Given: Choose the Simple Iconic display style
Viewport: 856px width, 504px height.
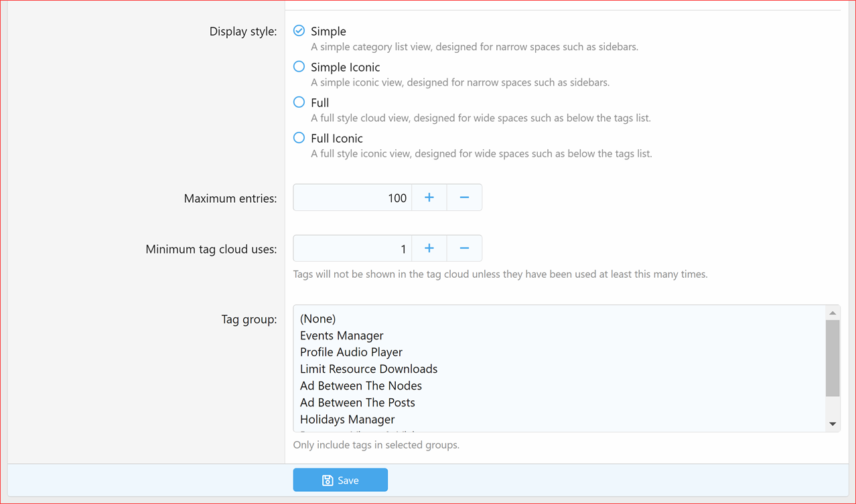Looking at the screenshot, I should (x=299, y=66).
